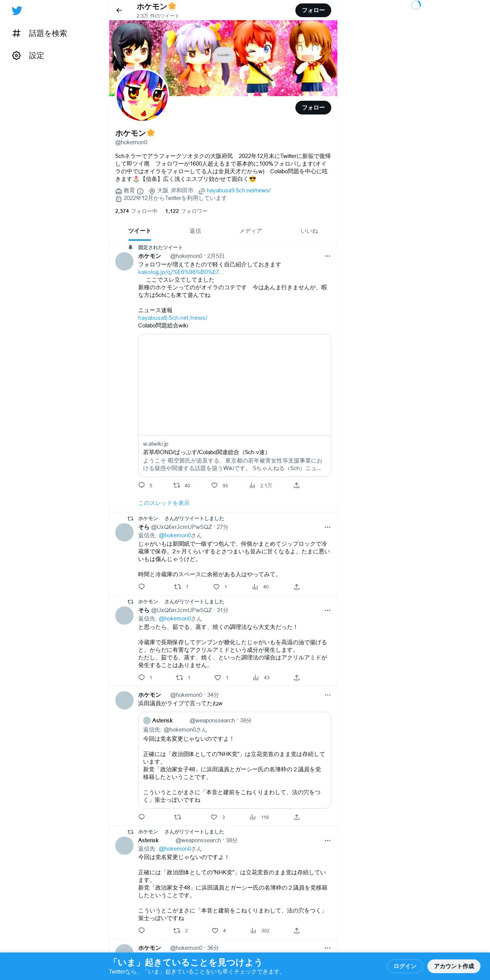Screen dimensions: 490x980
Task: Share the pinned tweet
Action: (x=297, y=485)
